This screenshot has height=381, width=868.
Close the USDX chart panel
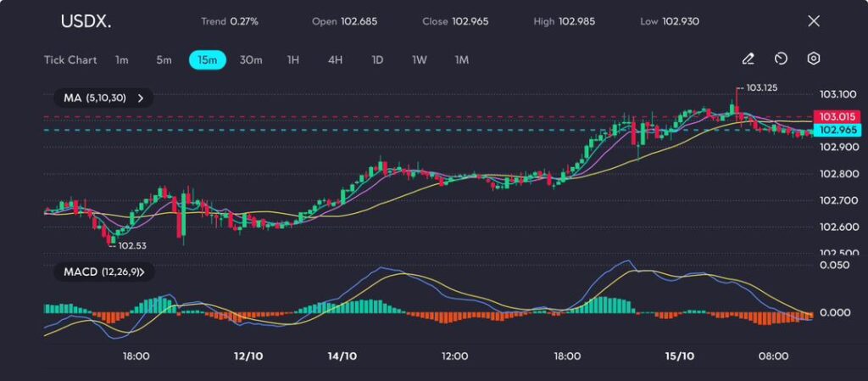(814, 21)
